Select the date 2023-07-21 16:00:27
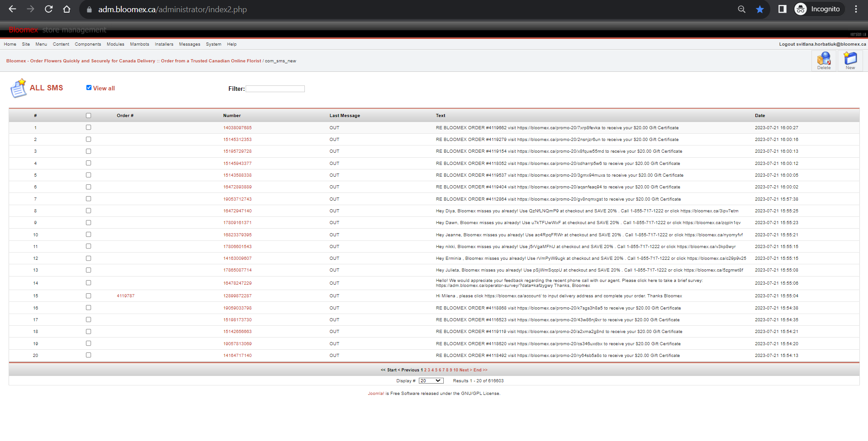This screenshot has width=868, height=441. pyautogui.click(x=777, y=128)
